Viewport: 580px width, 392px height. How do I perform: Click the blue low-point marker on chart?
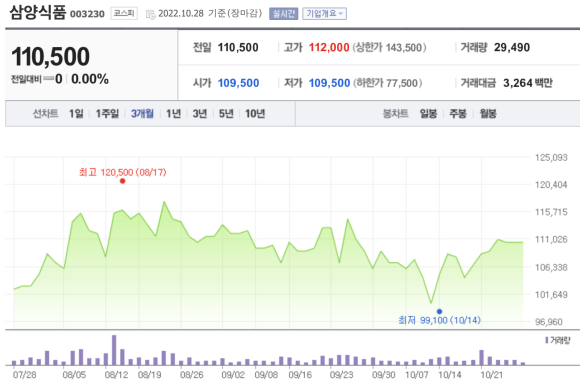point(439,311)
